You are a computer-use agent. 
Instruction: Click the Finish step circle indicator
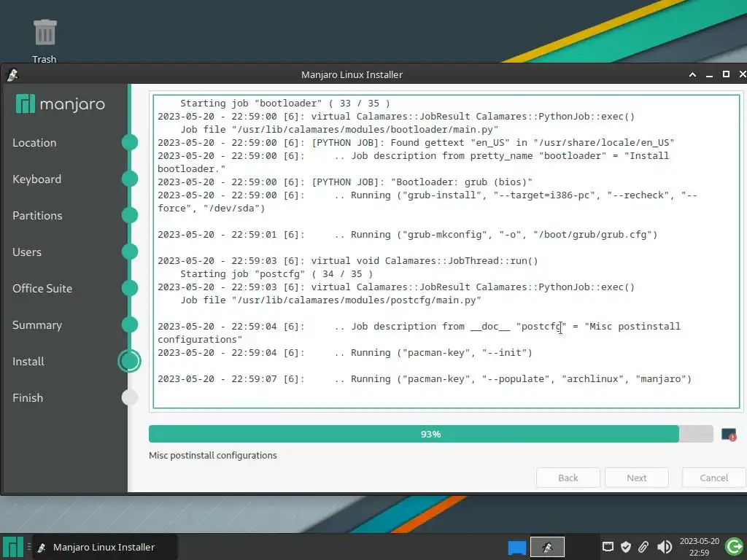(x=130, y=397)
